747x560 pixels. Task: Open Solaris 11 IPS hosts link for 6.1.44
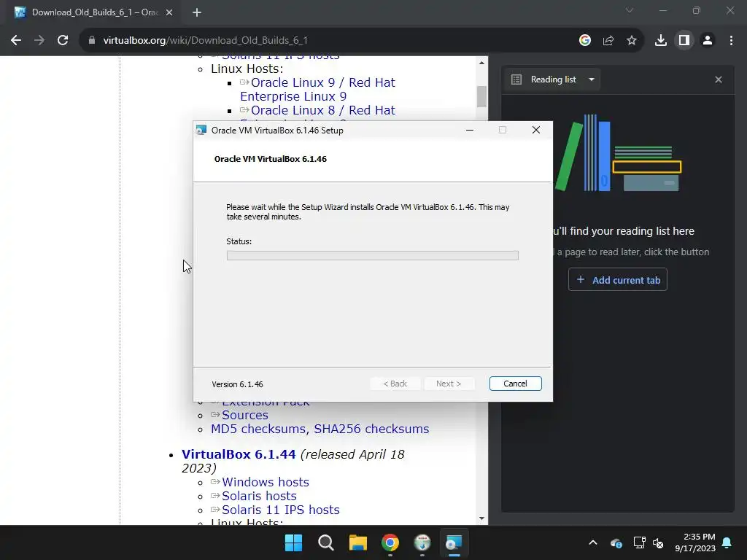click(x=281, y=510)
